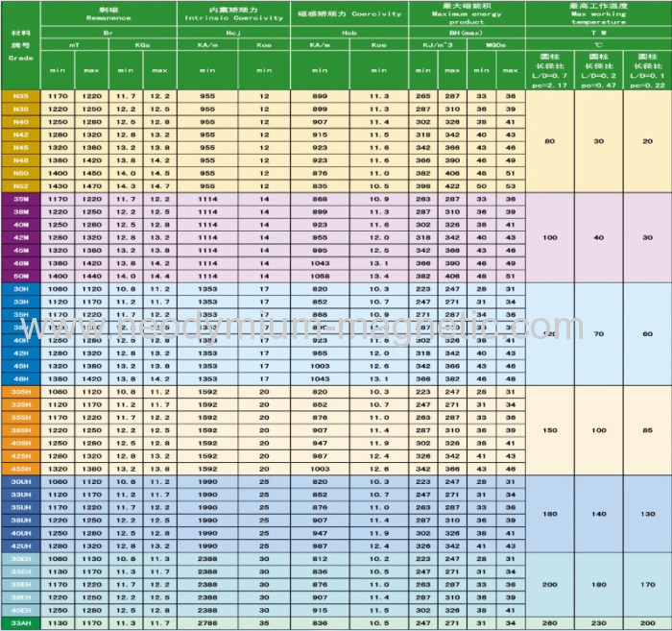Click the 150 temperature cell for SH grades
The width and height of the screenshot is (672, 631).
[x=550, y=430]
